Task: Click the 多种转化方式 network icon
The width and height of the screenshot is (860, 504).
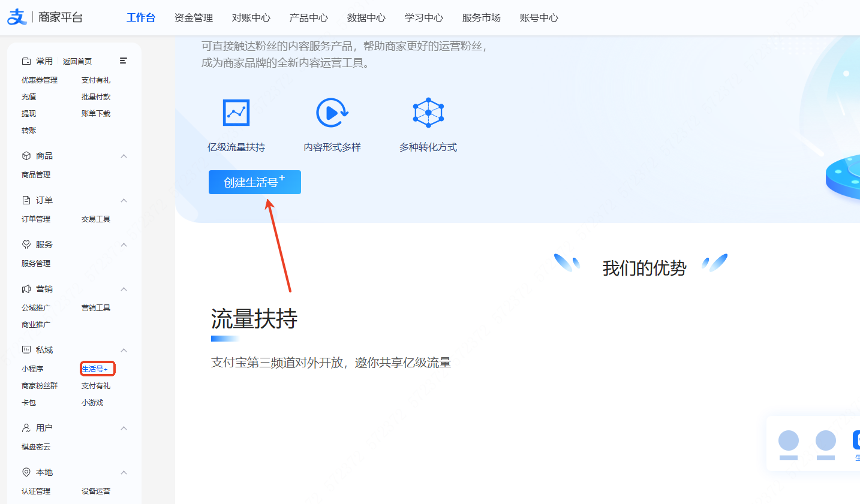Action: [428, 112]
